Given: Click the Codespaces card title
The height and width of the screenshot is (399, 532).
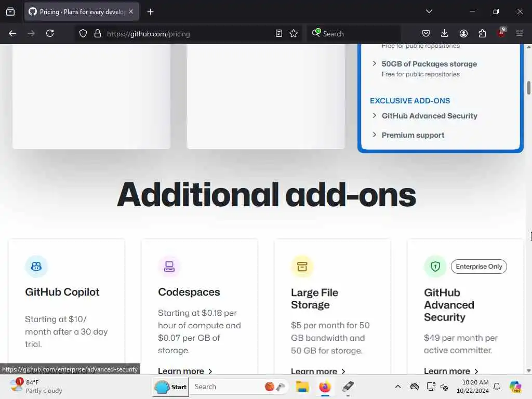Looking at the screenshot, I should [189, 292].
